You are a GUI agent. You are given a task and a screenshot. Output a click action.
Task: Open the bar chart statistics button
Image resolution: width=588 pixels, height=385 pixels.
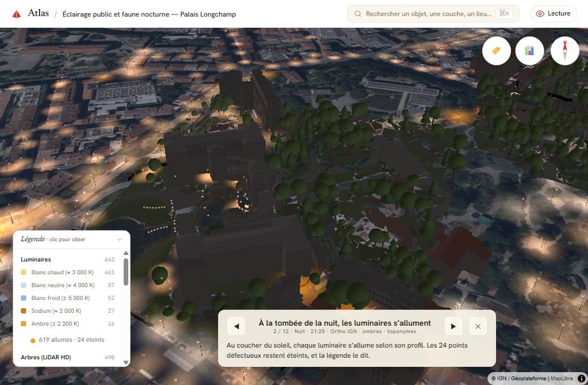(530, 51)
